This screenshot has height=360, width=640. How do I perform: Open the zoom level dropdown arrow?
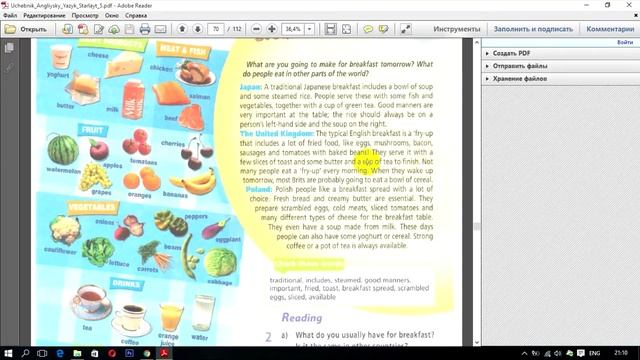click(x=309, y=29)
